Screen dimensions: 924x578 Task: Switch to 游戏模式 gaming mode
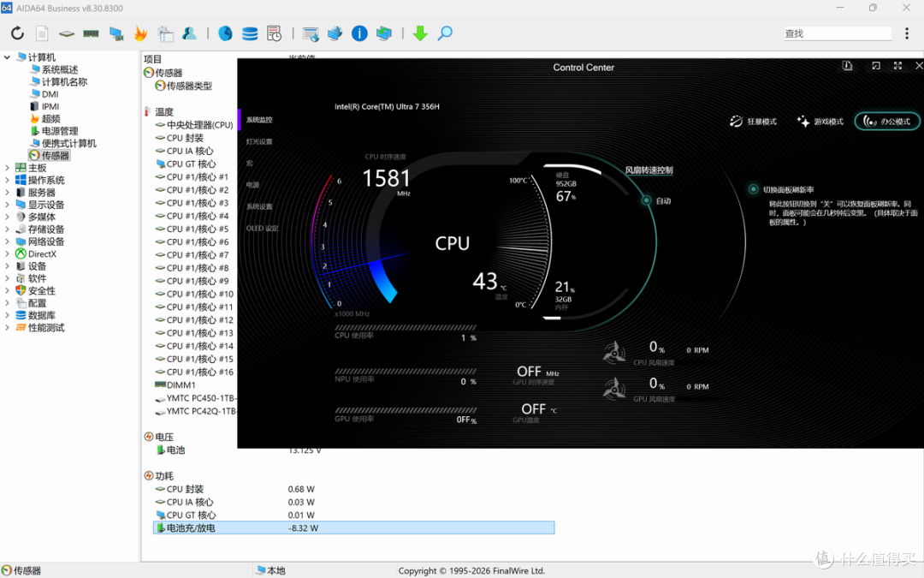tap(820, 122)
